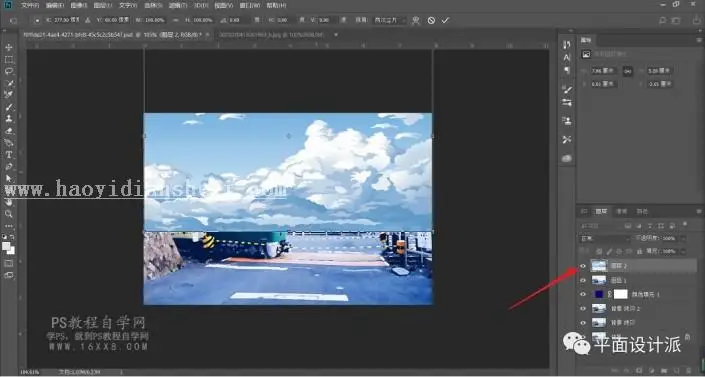Viewport: 705px width, 377px height.
Task: Open the Paragraph panel icon in dock
Action: tap(567, 70)
